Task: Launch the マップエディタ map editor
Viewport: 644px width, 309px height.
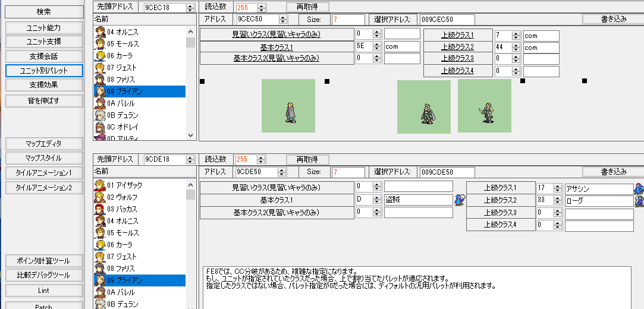Action: [x=43, y=144]
